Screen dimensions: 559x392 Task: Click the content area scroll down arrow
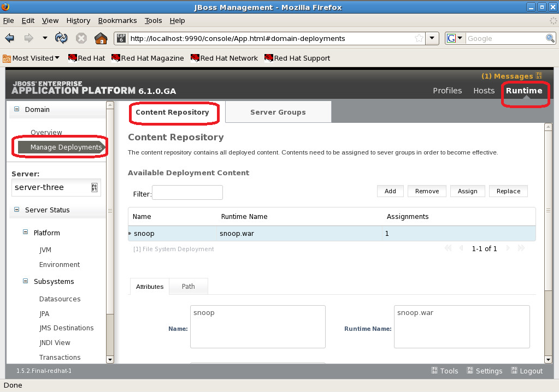[x=548, y=360]
